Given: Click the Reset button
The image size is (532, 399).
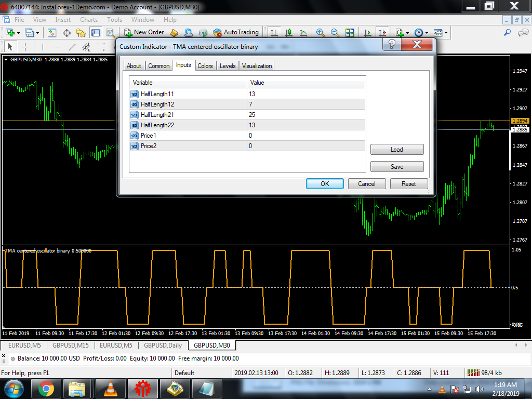Looking at the screenshot, I should [409, 183].
